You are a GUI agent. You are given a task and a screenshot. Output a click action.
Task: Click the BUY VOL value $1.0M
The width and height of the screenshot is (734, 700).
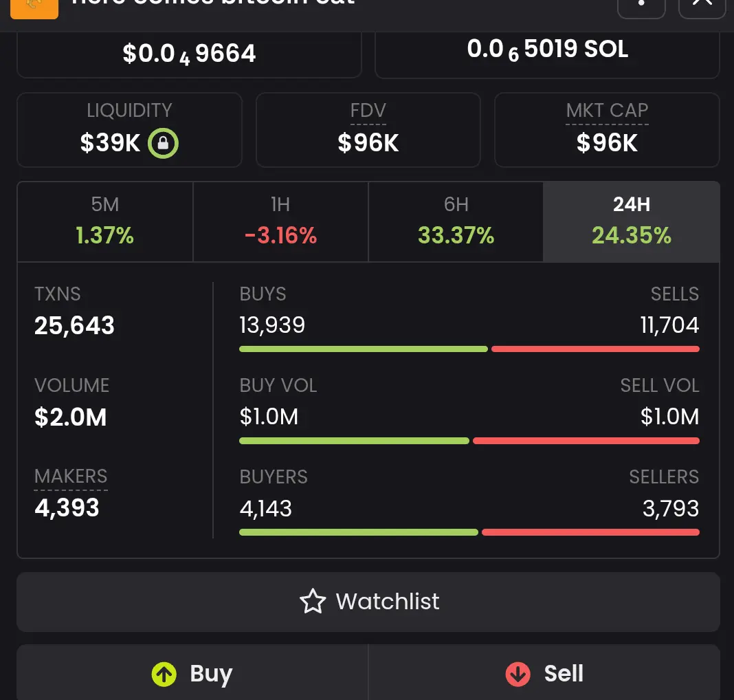(x=269, y=417)
